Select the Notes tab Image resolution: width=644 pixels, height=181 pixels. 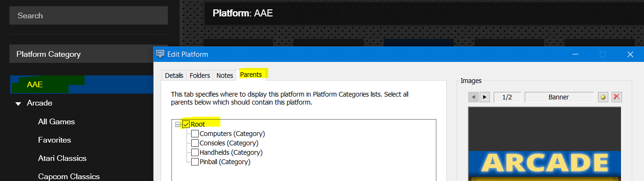[x=225, y=75]
